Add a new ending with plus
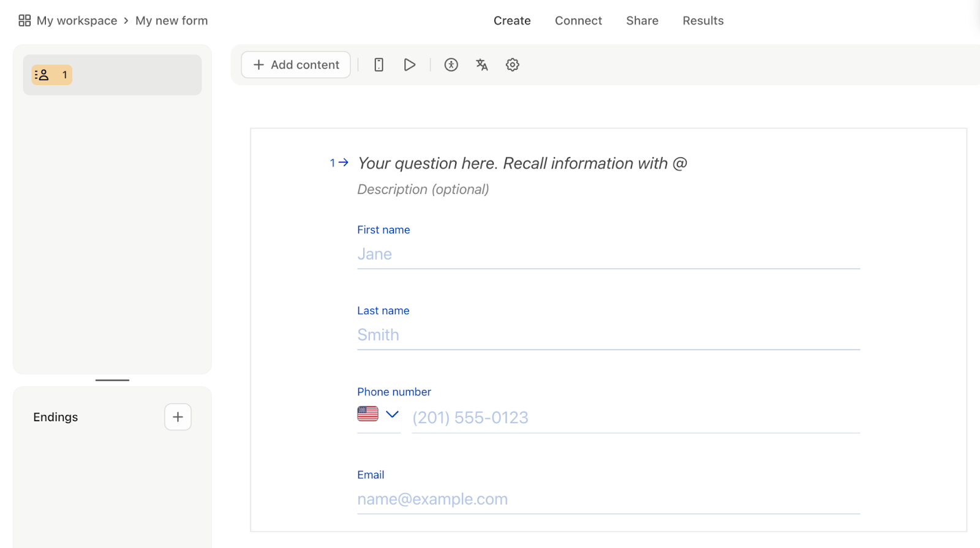Screen dimensions: 980x548 (178, 417)
